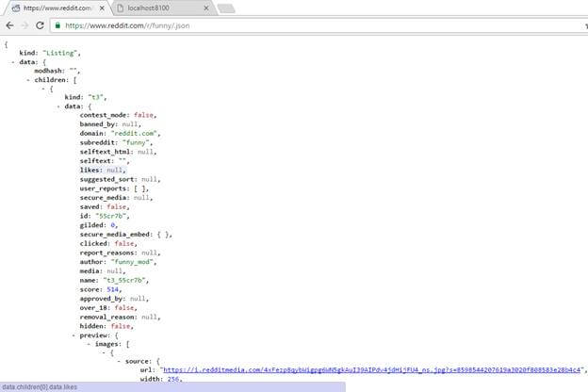Click the id "55cr7b" line
The image size is (588, 392).
tap(105, 216)
